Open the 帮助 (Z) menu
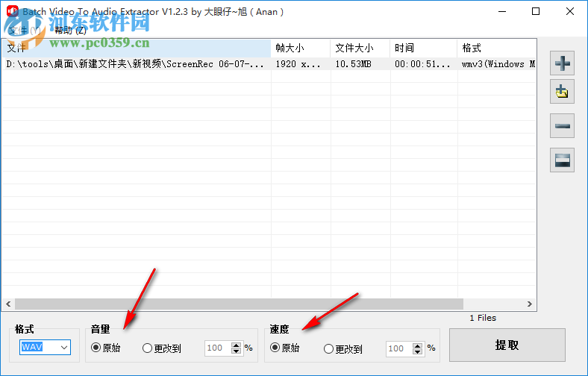 click(x=70, y=31)
